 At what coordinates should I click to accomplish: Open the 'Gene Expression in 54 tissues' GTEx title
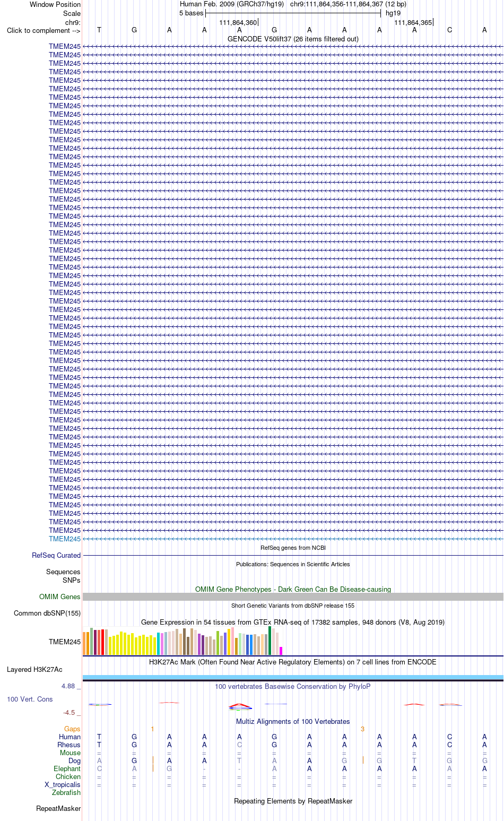(x=293, y=622)
